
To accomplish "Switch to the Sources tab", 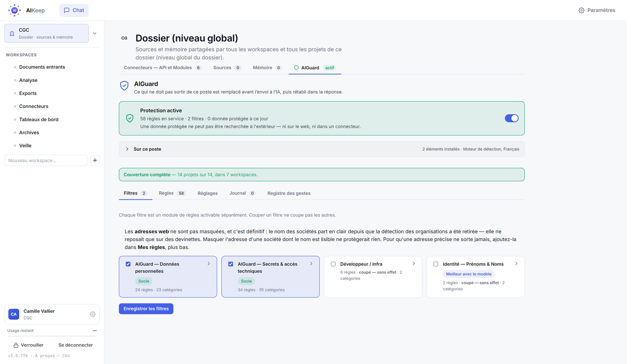I will pyautogui.click(x=227, y=68).
